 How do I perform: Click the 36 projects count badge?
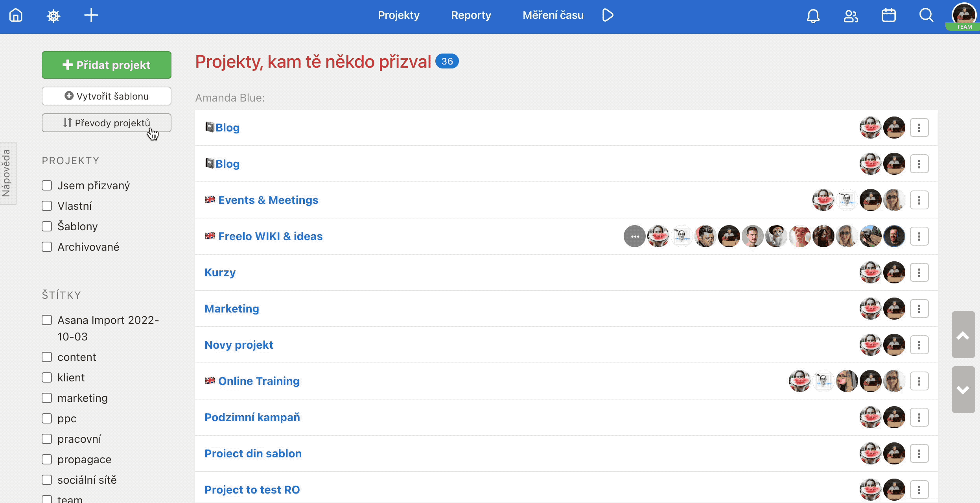[447, 61]
